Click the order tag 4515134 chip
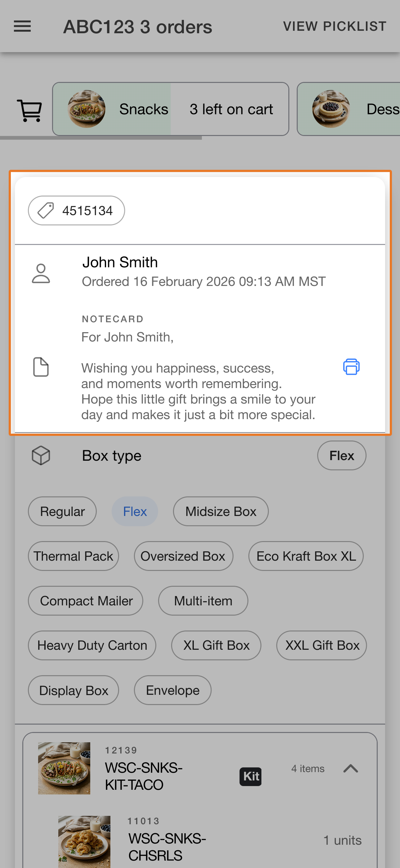 click(76, 210)
